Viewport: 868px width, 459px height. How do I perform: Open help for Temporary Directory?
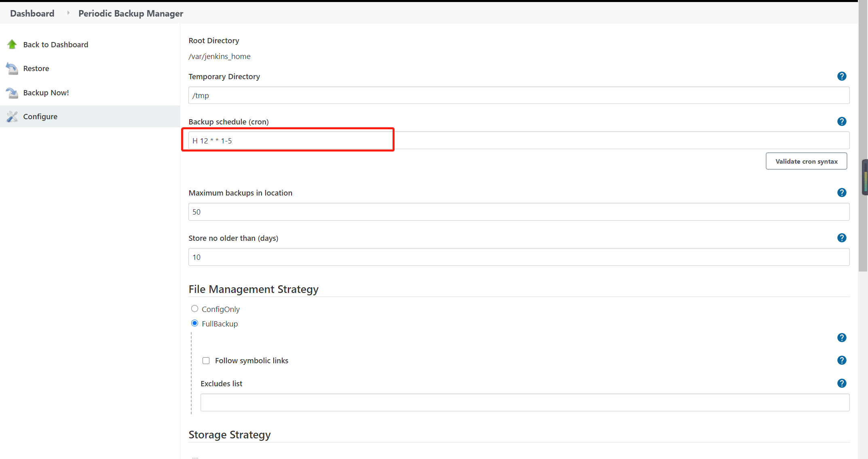click(x=842, y=76)
